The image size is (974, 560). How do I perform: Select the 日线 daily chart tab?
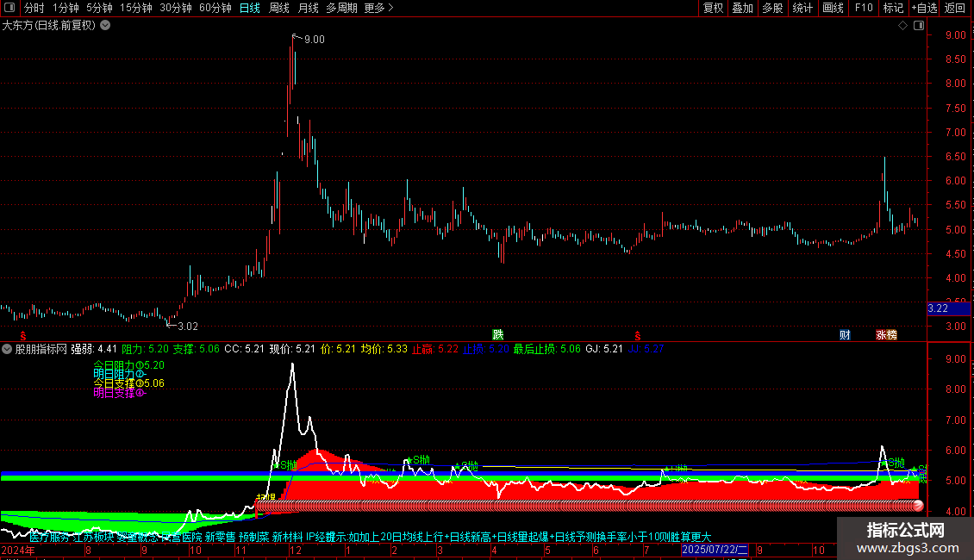250,8
